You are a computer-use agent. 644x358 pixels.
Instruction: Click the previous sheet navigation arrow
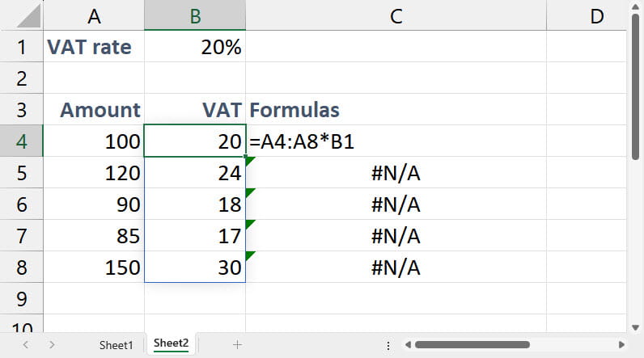(x=25, y=345)
